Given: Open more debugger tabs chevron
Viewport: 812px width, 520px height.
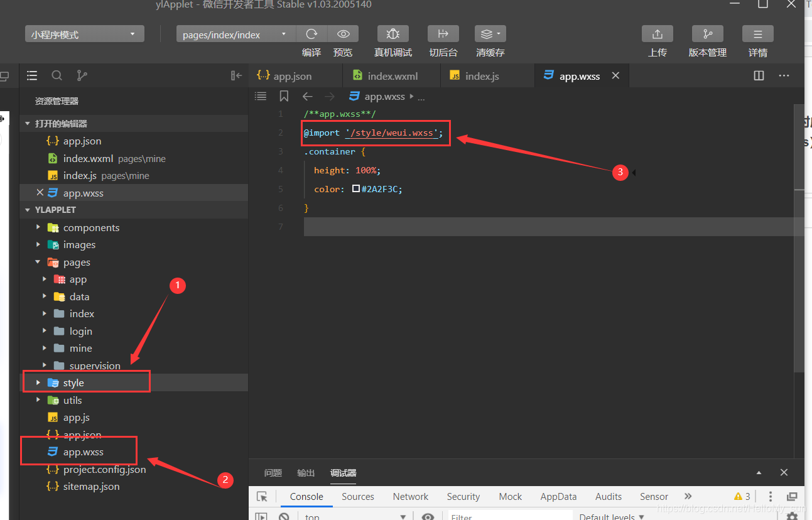Looking at the screenshot, I should (x=688, y=496).
